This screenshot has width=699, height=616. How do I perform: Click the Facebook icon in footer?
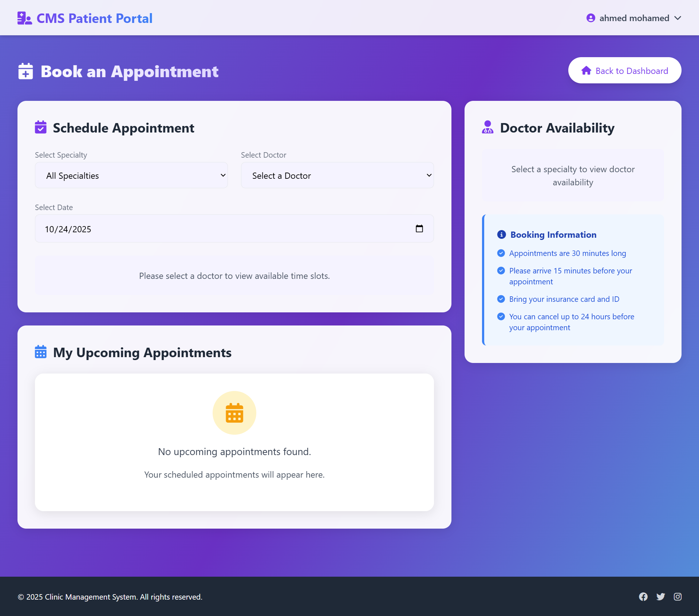coord(643,597)
